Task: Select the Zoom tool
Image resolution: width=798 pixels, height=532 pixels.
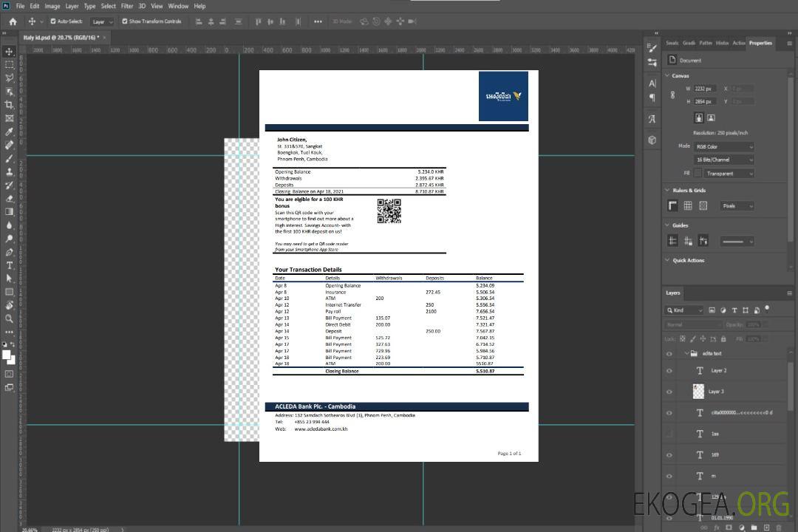Action: click(x=9, y=318)
